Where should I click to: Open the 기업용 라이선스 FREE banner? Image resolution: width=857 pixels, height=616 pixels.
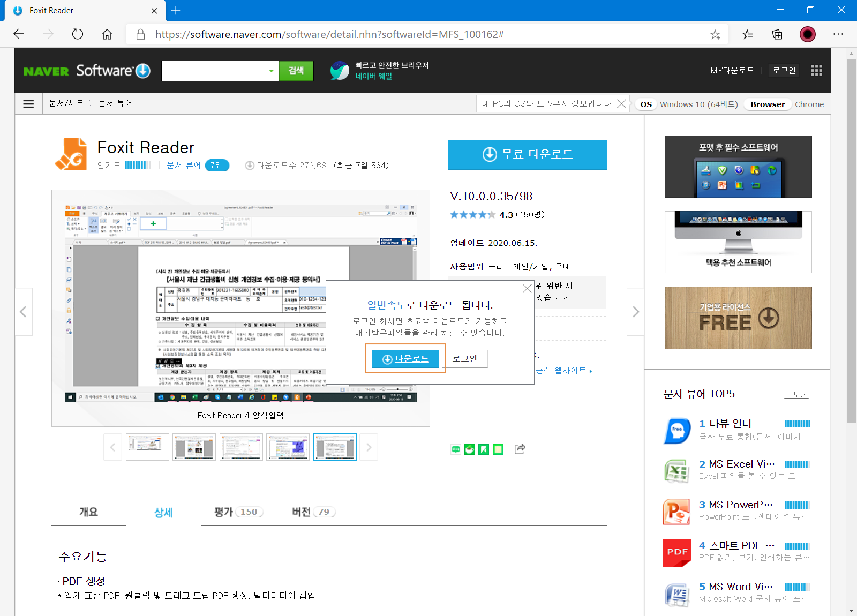[x=738, y=318]
